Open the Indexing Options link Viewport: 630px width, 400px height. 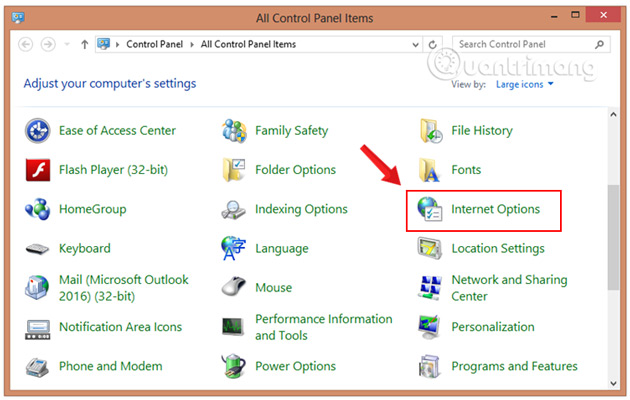click(301, 210)
